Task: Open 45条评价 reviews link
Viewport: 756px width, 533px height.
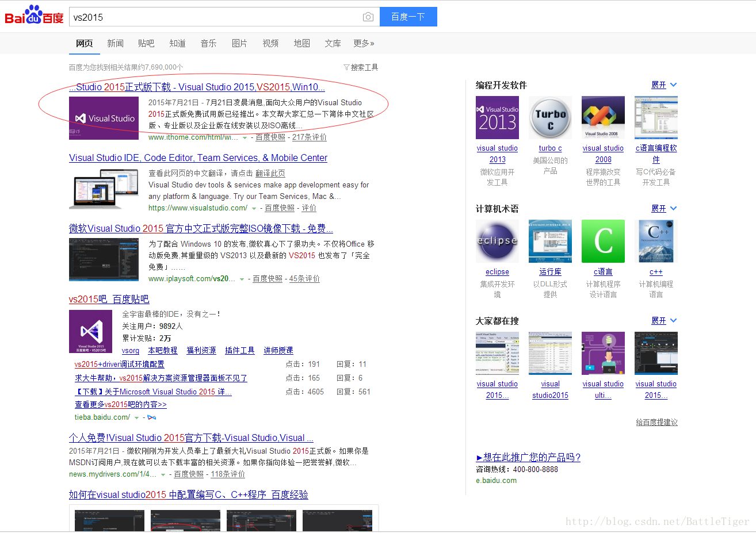Action: (x=304, y=279)
